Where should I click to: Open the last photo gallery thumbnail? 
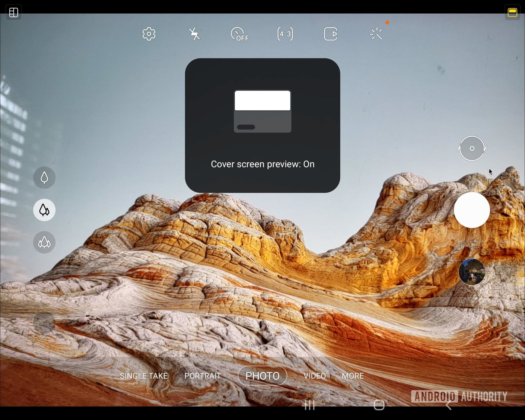click(x=472, y=272)
